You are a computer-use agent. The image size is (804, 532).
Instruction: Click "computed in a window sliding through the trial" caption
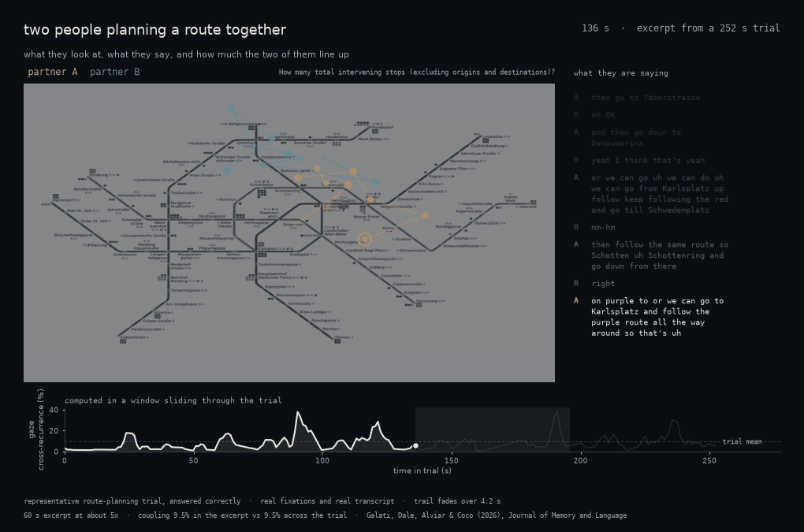(173, 400)
